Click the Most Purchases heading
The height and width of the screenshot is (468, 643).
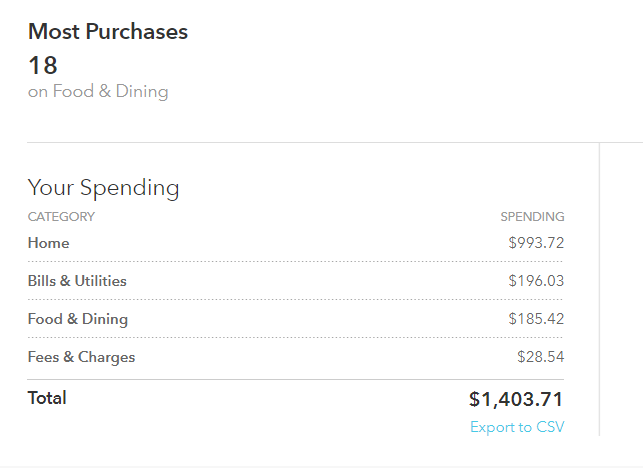coord(108,32)
